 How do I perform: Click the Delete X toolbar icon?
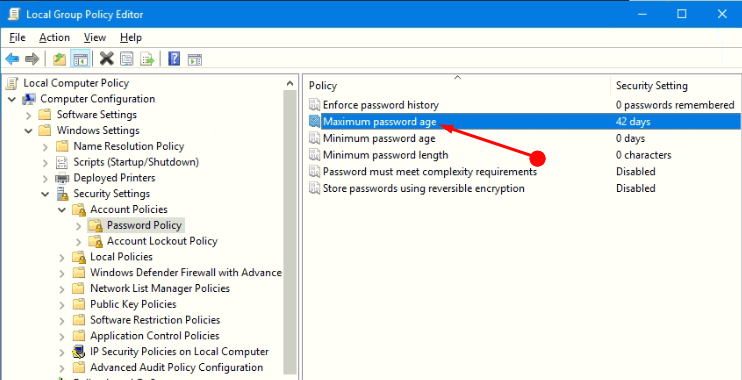click(107, 59)
